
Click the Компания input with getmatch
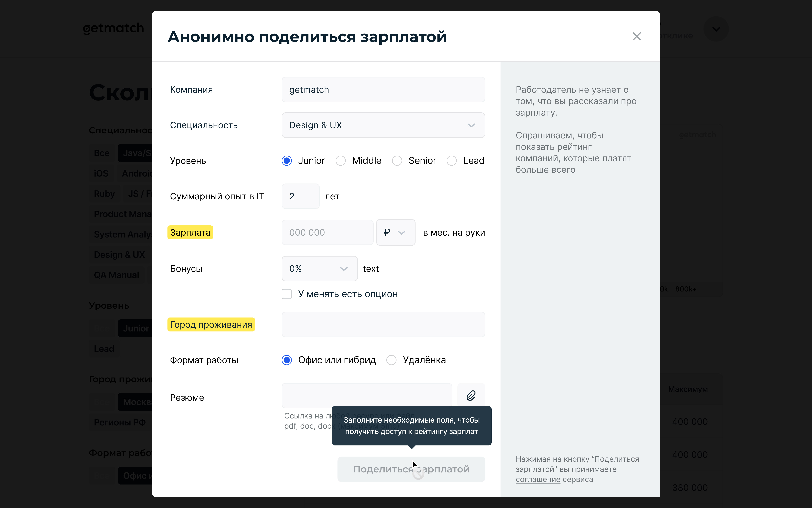(x=383, y=89)
